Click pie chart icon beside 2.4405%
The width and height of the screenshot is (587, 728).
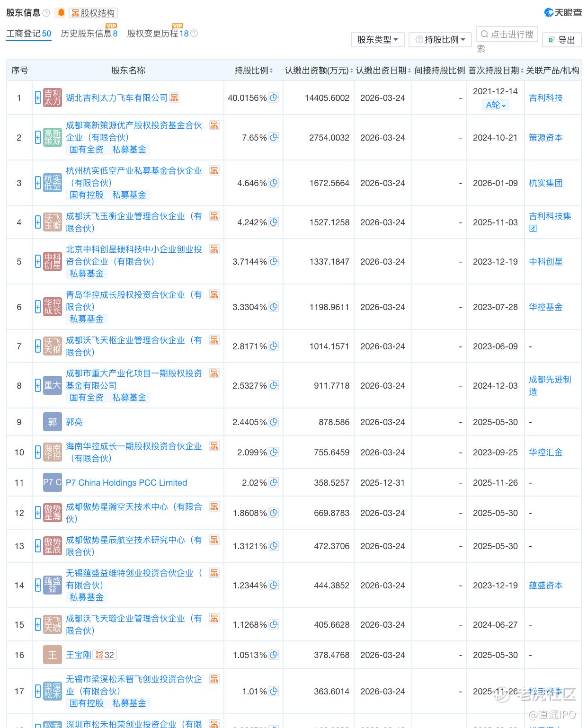click(x=274, y=422)
